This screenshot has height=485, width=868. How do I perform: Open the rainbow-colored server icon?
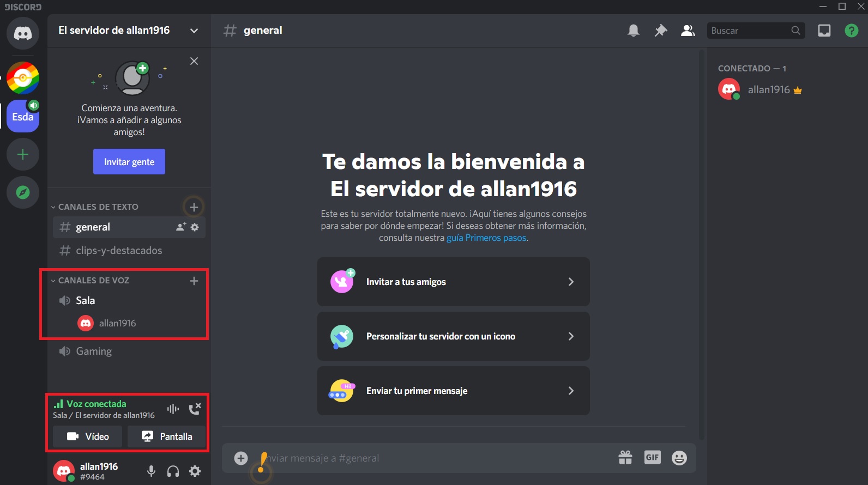pyautogui.click(x=23, y=78)
